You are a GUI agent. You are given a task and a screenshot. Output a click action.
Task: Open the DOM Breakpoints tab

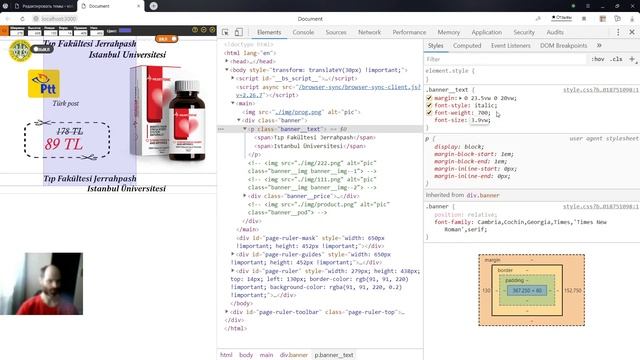[x=564, y=45]
